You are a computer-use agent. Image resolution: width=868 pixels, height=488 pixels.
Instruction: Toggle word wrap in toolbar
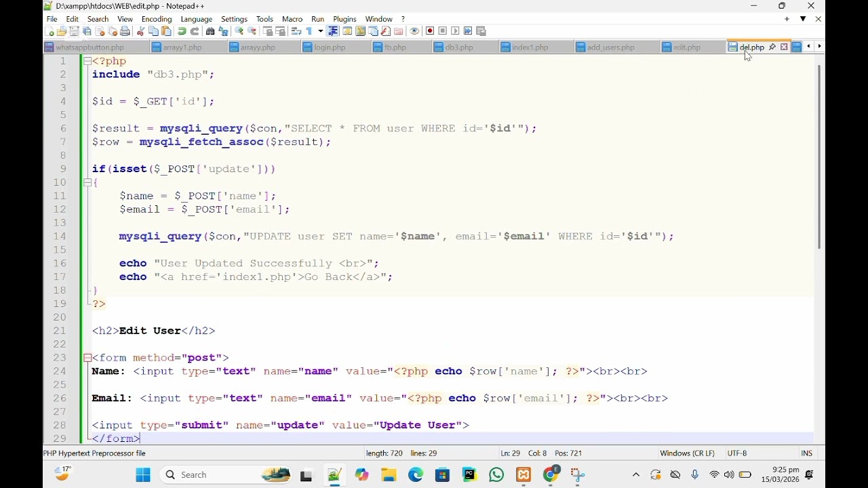[296, 31]
